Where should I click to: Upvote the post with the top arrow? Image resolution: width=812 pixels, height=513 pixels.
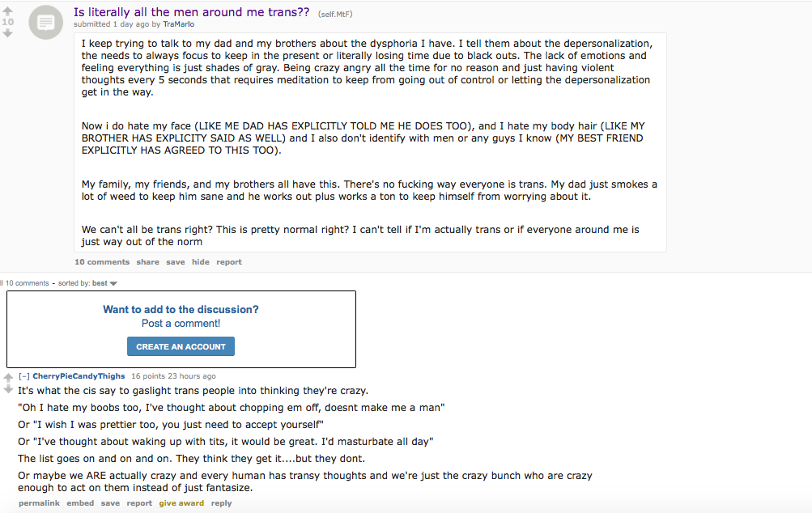pyautogui.click(x=7, y=11)
